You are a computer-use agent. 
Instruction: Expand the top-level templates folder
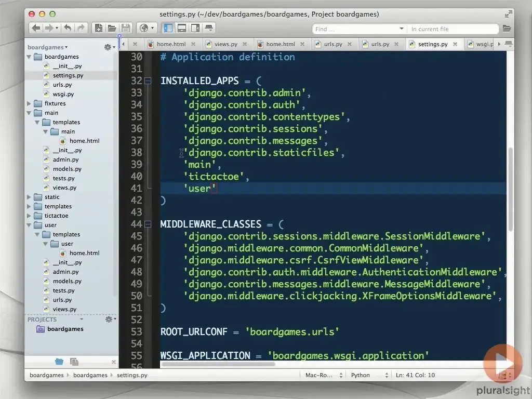click(x=29, y=206)
